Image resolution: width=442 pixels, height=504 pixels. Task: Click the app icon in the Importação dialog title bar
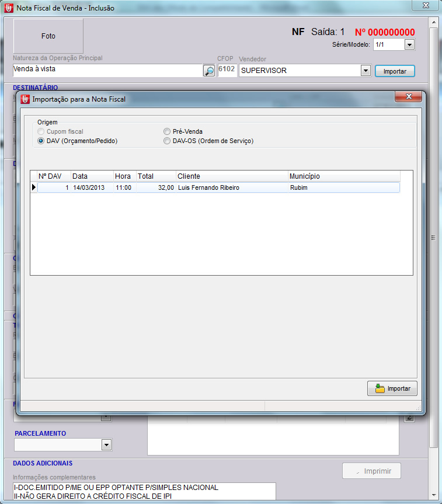25,99
